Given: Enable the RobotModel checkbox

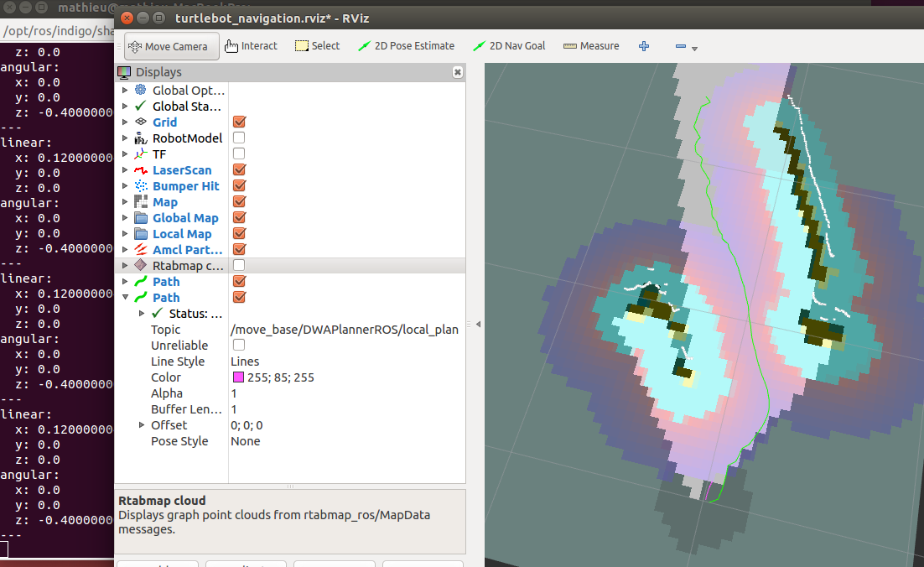Looking at the screenshot, I should 239,138.
